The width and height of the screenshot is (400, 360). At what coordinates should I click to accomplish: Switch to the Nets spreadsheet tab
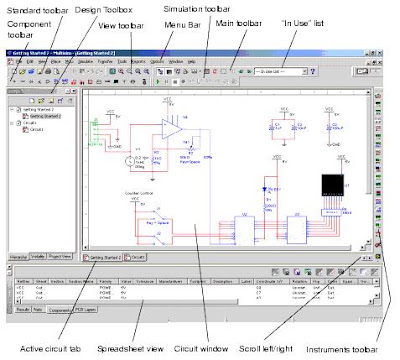pyautogui.click(x=38, y=310)
